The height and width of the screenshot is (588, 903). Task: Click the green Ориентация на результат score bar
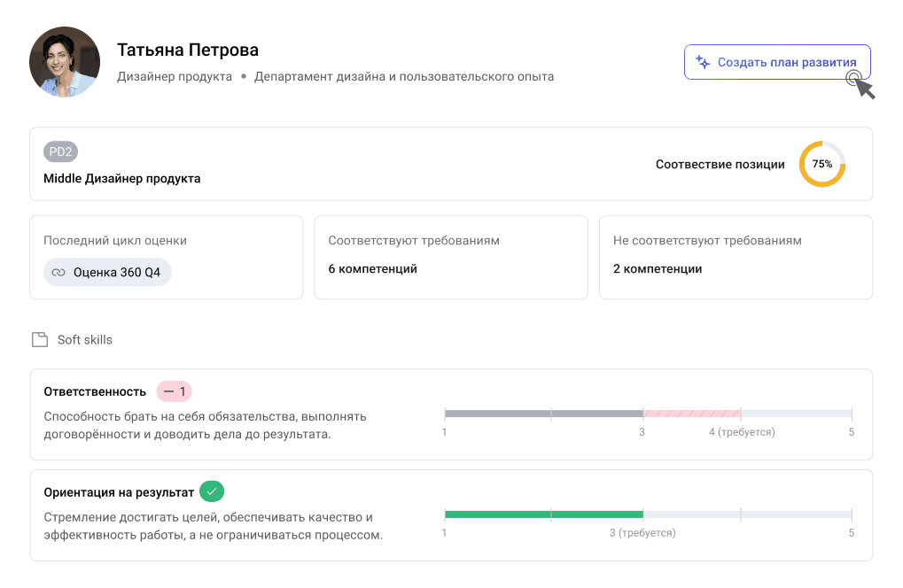coord(542,514)
